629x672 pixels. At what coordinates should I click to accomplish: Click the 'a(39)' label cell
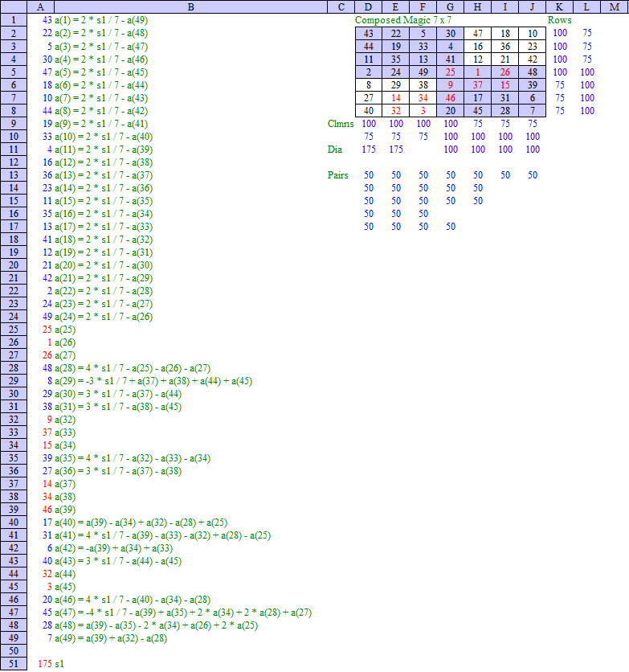coord(64,509)
